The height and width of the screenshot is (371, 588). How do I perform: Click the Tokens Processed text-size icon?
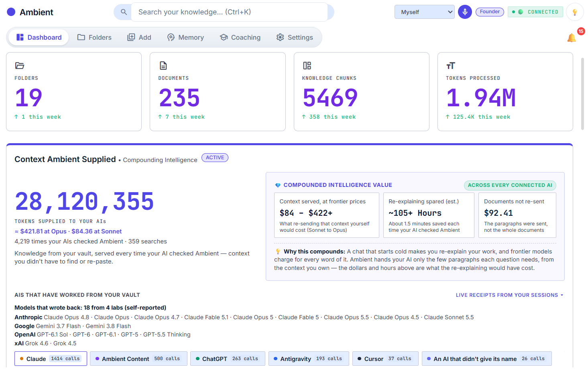(451, 65)
